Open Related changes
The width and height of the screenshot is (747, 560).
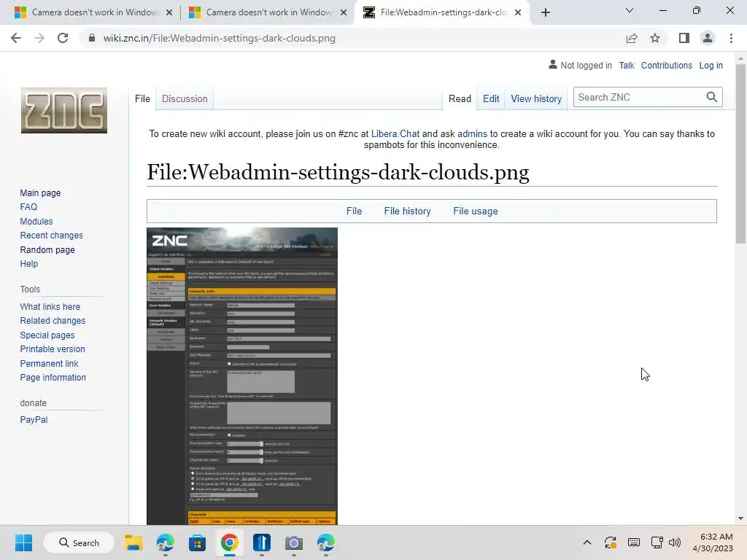point(53,321)
